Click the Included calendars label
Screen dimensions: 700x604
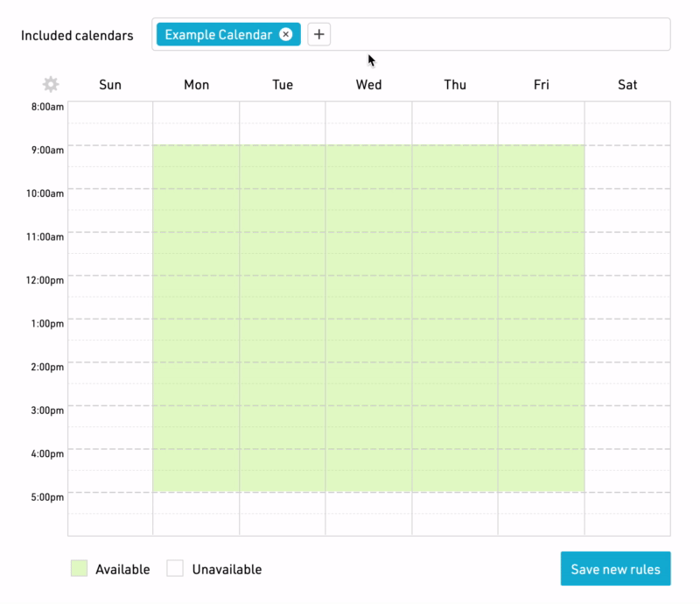(79, 35)
